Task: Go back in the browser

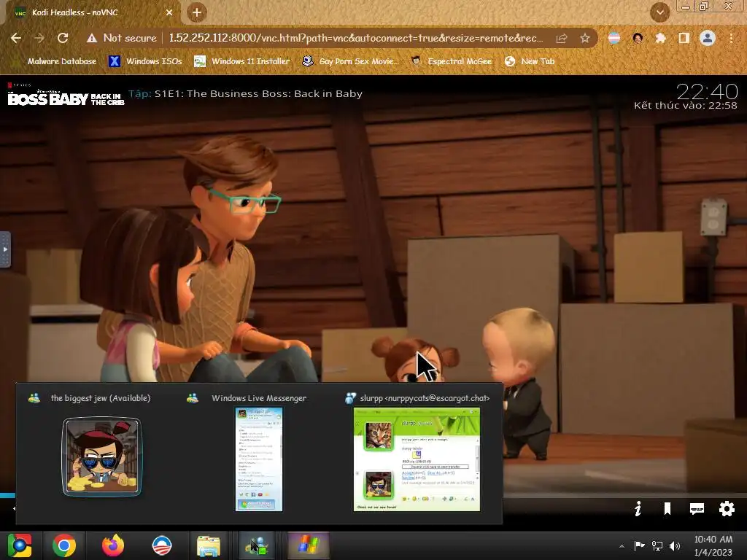Action: [x=16, y=38]
